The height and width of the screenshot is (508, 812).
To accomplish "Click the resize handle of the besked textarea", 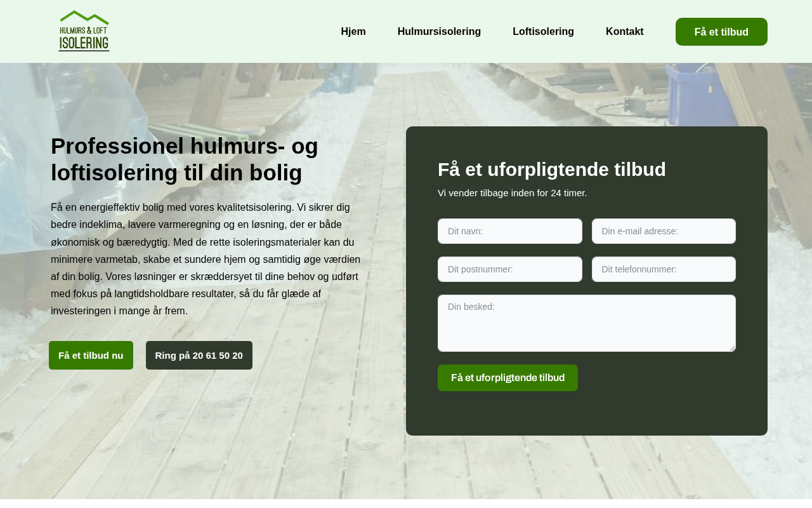I will click(x=731, y=347).
